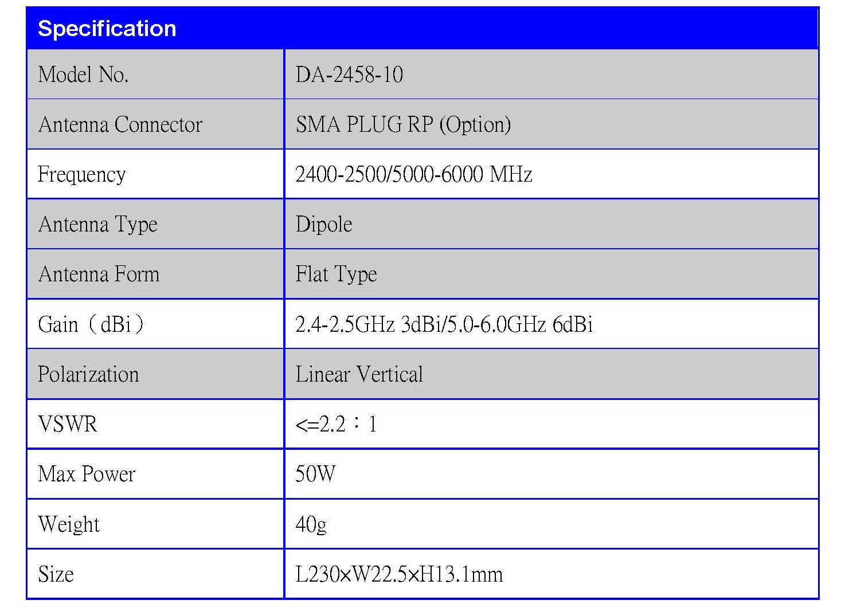
Task: Click the Flat Type value
Action: [336, 274]
